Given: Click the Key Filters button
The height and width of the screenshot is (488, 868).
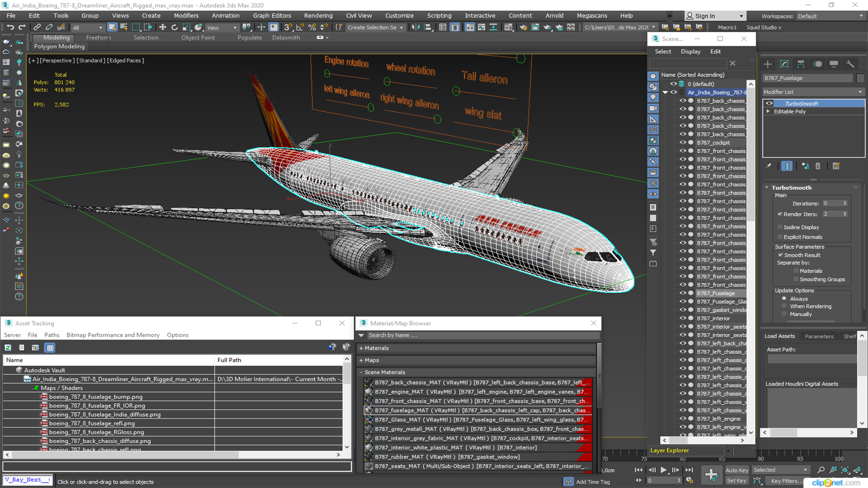Looking at the screenshot, I should coord(786,481).
